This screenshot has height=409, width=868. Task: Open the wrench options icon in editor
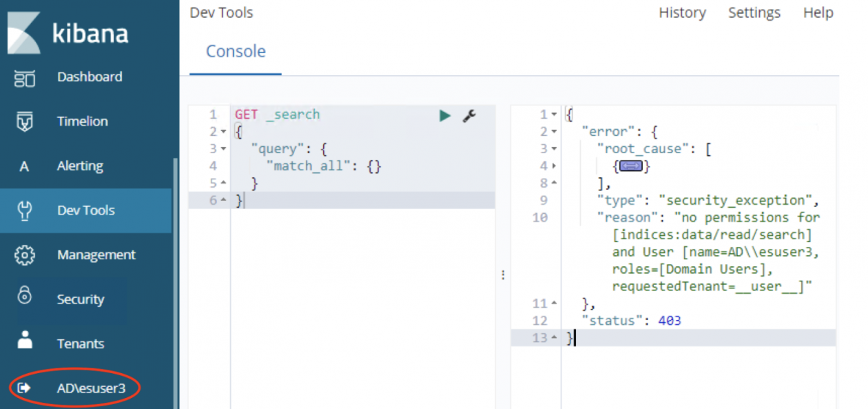coord(469,115)
